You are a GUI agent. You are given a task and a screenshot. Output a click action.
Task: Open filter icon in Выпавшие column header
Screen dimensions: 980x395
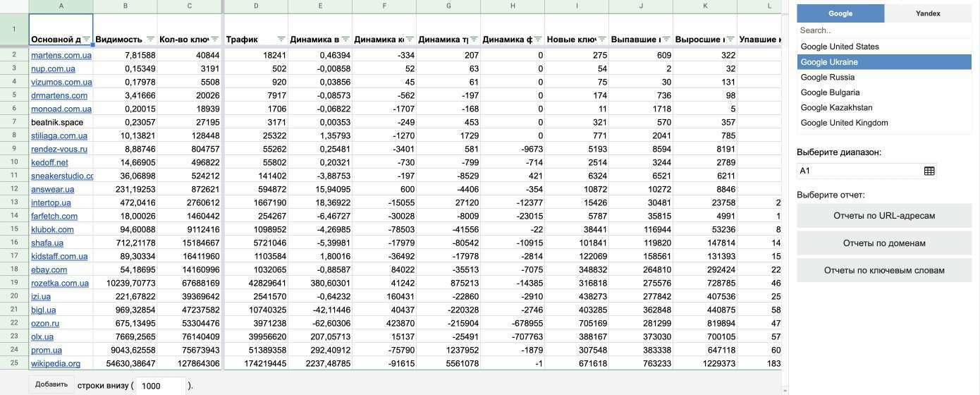[x=666, y=39]
